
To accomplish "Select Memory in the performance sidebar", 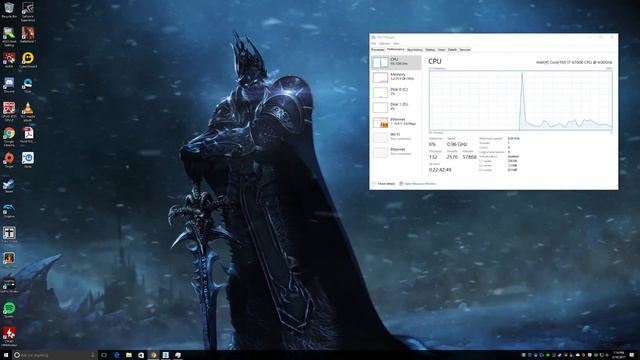I will coord(396,77).
